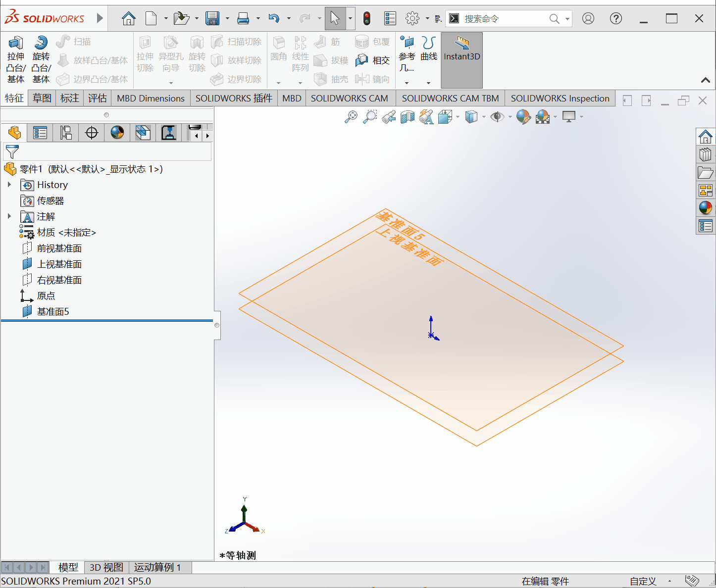This screenshot has height=588, width=716.
Task: Switch to SOLIDWORKS 插件 tab
Action: coord(234,98)
